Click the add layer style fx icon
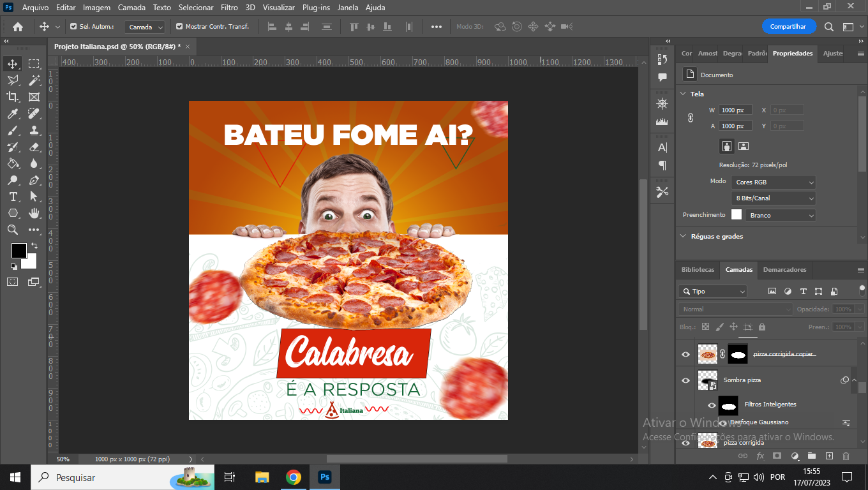This screenshot has height=490, width=868. tap(760, 456)
